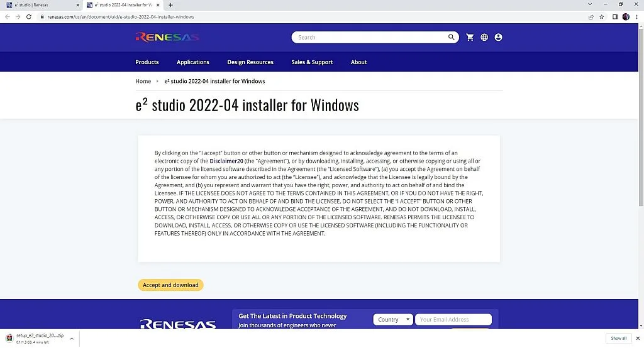Image resolution: width=644 pixels, height=348 pixels.
Task: Click the Your Email Address field
Action: 453,319
